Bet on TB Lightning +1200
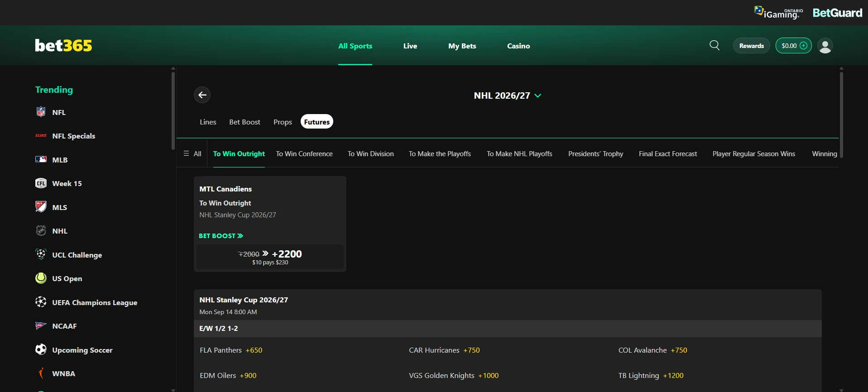868x392 pixels. click(651, 375)
